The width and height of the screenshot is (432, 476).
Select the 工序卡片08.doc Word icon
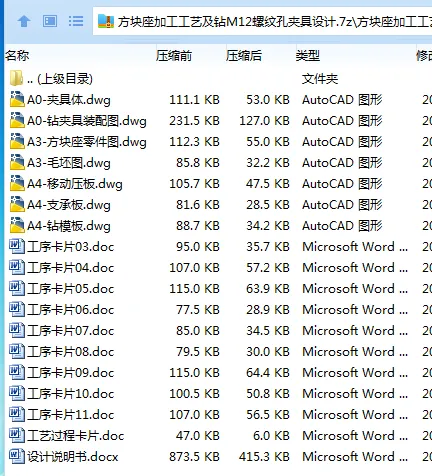[x=17, y=351]
